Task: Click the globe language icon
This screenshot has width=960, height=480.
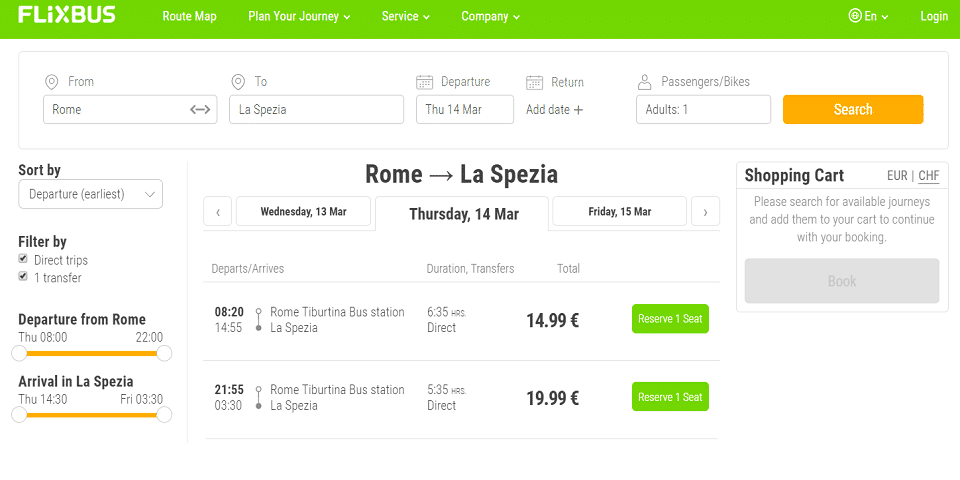Action: point(855,16)
